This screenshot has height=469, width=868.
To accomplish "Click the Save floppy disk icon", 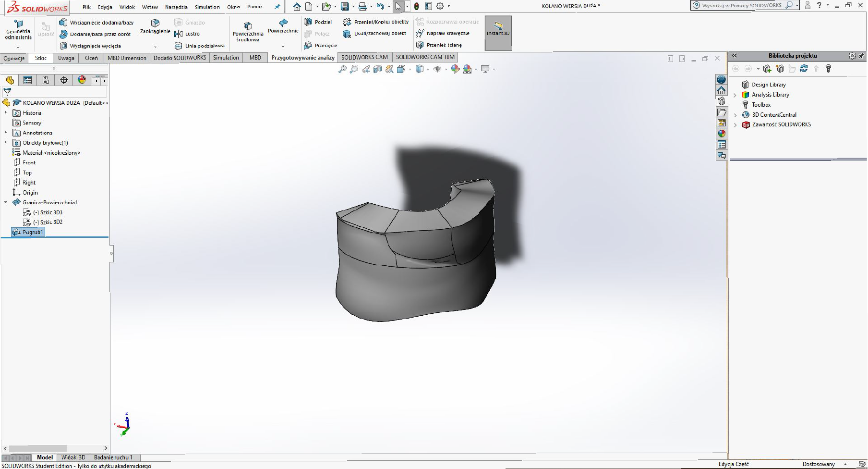I will click(345, 6).
